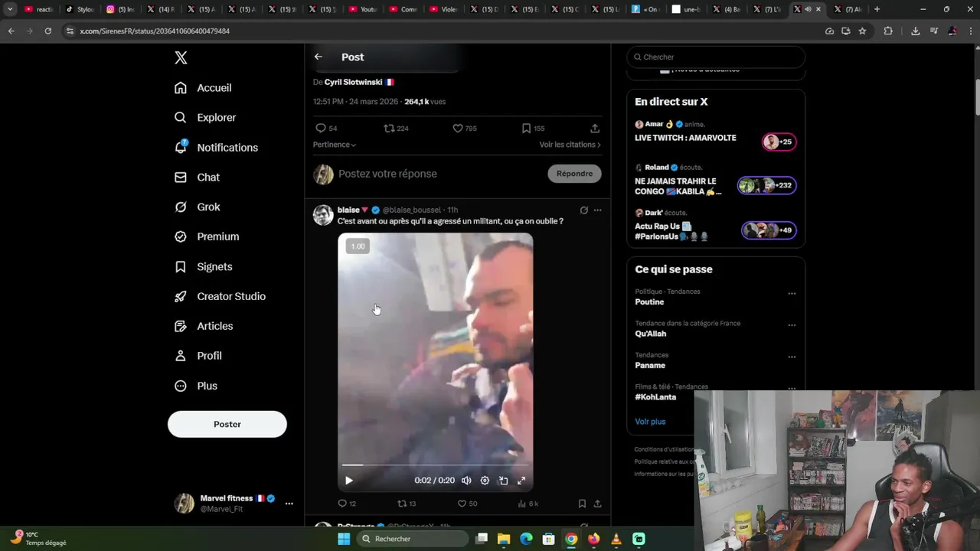Bookmark the main post (155)

[533, 129]
